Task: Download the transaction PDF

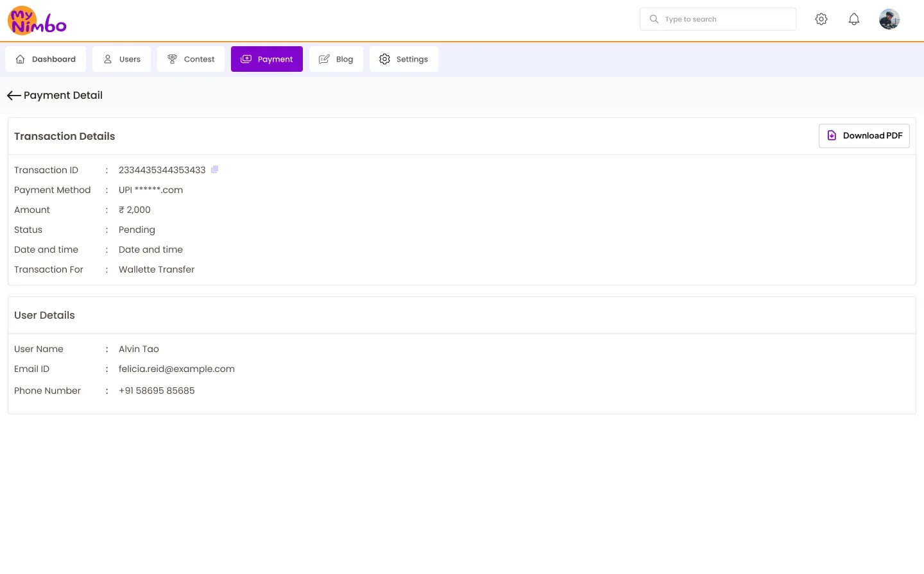Action: (864, 136)
